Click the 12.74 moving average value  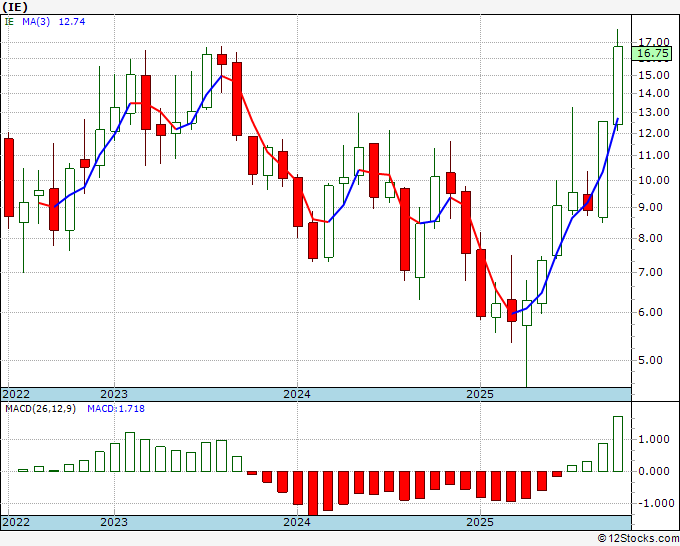[72, 22]
